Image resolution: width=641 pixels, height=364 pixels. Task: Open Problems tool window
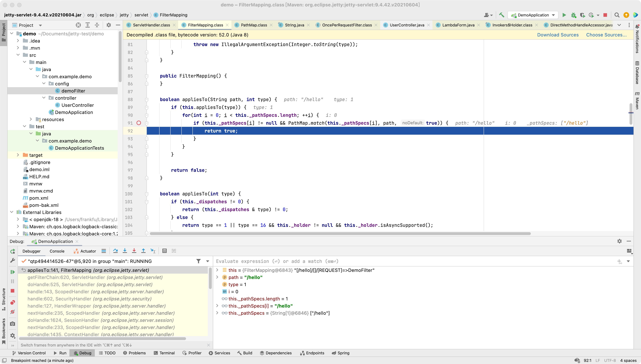pyautogui.click(x=134, y=353)
